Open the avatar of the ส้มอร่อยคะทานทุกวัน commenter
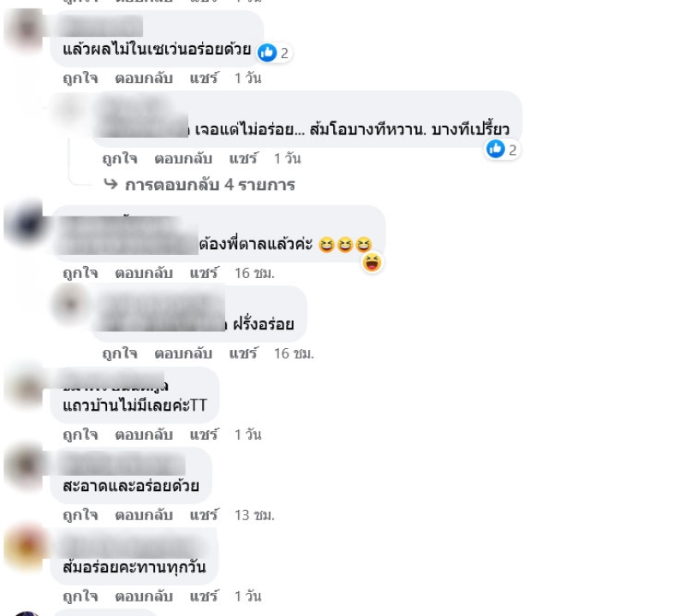The height and width of the screenshot is (616, 685). (25, 547)
